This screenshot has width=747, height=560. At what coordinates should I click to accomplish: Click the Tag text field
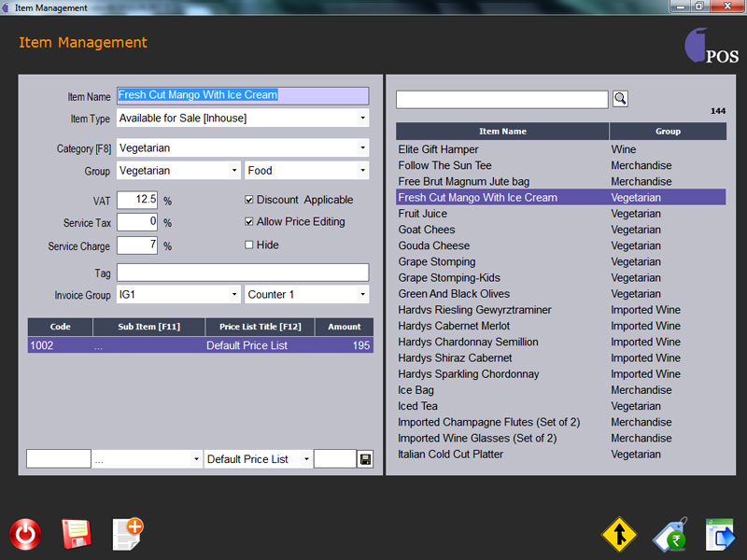pyautogui.click(x=243, y=273)
